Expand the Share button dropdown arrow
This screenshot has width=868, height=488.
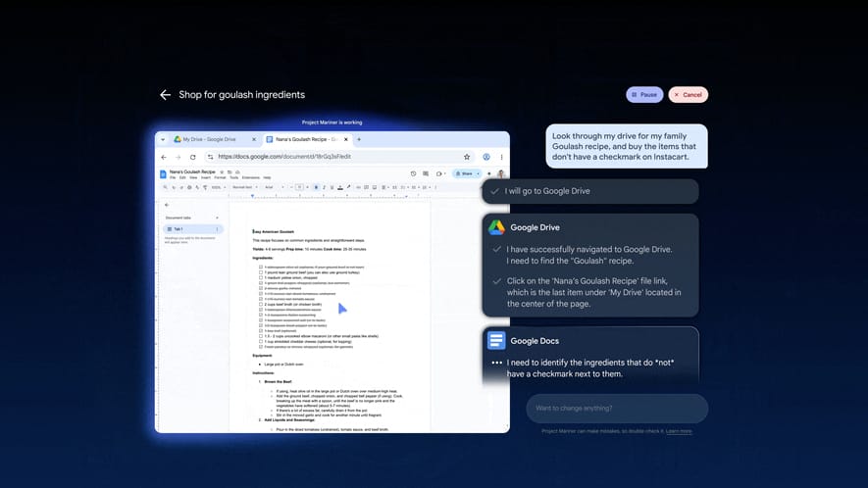[x=478, y=173]
